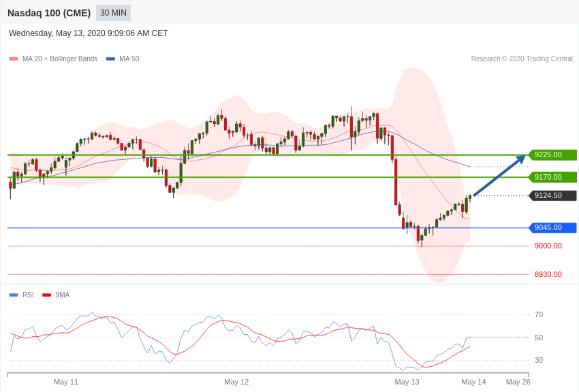
Task: Click the blue MA 50 legend swatch
Action: coord(111,59)
